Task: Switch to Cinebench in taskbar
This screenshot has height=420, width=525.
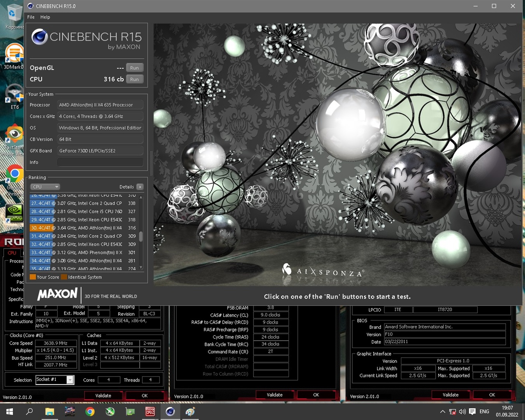Action: click(x=170, y=411)
